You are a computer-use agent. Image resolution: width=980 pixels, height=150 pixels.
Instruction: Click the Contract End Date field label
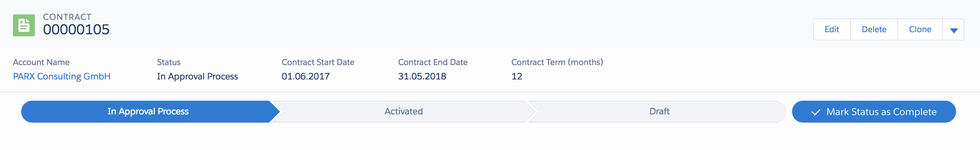point(433,62)
